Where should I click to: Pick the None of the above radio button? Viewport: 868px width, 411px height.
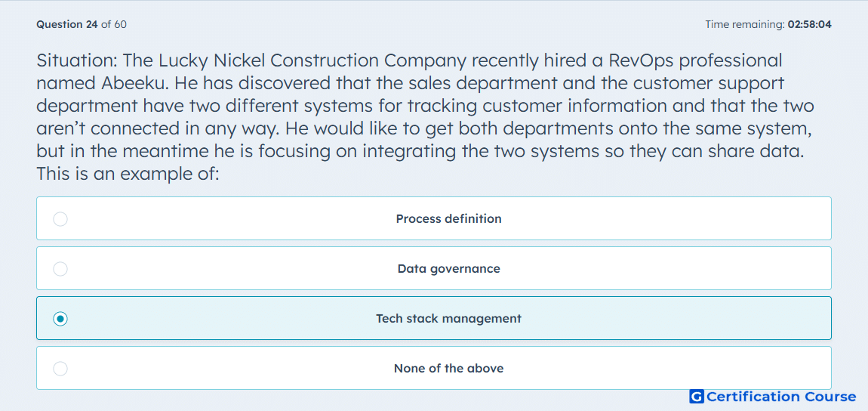click(x=60, y=369)
